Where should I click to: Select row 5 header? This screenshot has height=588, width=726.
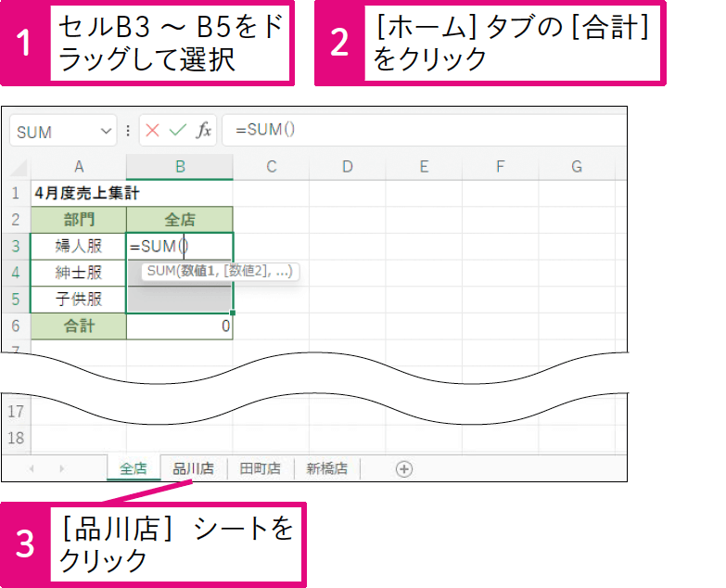click(16, 300)
